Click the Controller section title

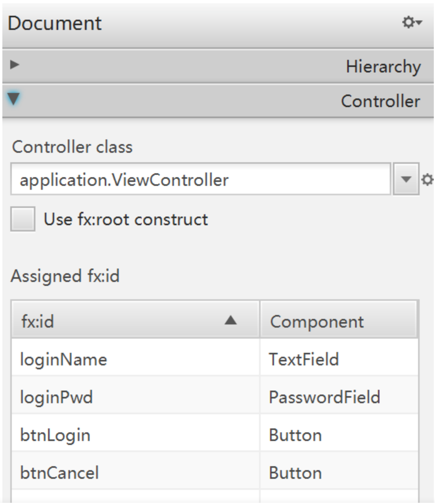coord(380,101)
